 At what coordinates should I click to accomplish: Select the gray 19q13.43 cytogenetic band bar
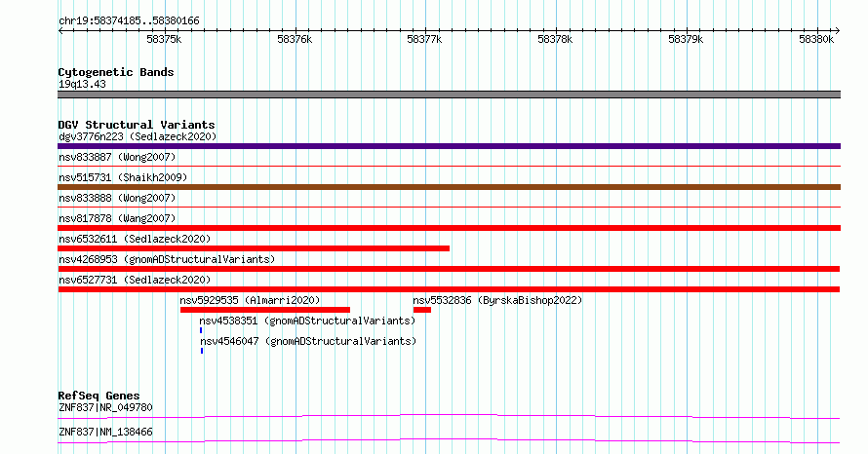[449, 95]
